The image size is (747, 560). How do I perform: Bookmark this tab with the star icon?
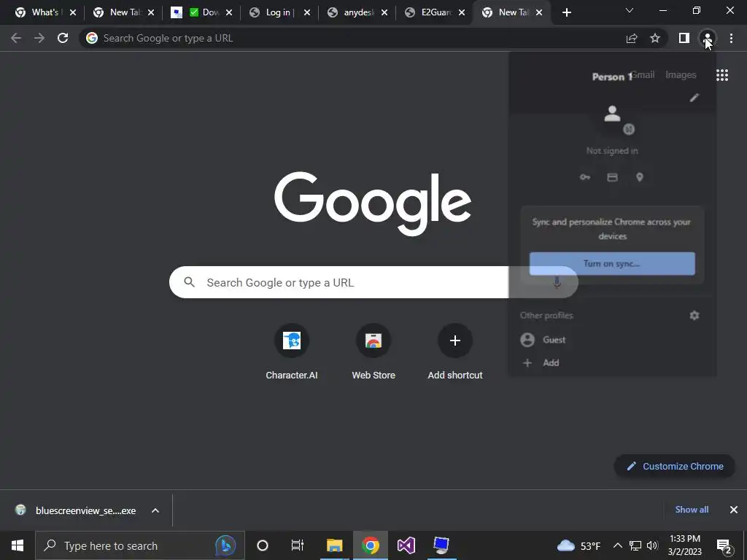pos(655,38)
